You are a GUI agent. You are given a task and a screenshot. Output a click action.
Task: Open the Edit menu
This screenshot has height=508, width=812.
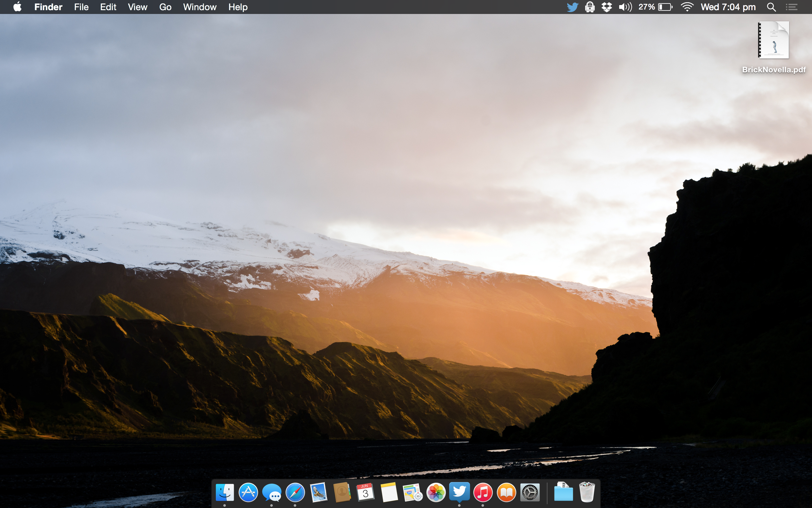tap(108, 7)
